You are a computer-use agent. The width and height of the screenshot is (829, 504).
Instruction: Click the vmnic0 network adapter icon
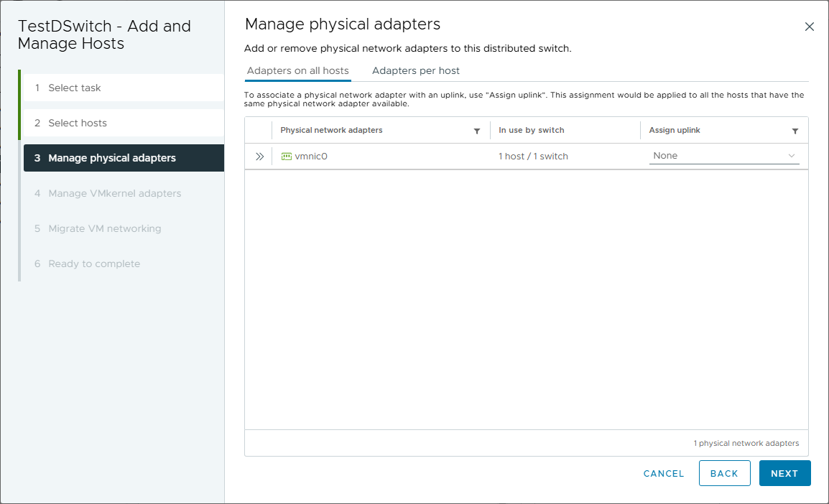pyautogui.click(x=287, y=157)
